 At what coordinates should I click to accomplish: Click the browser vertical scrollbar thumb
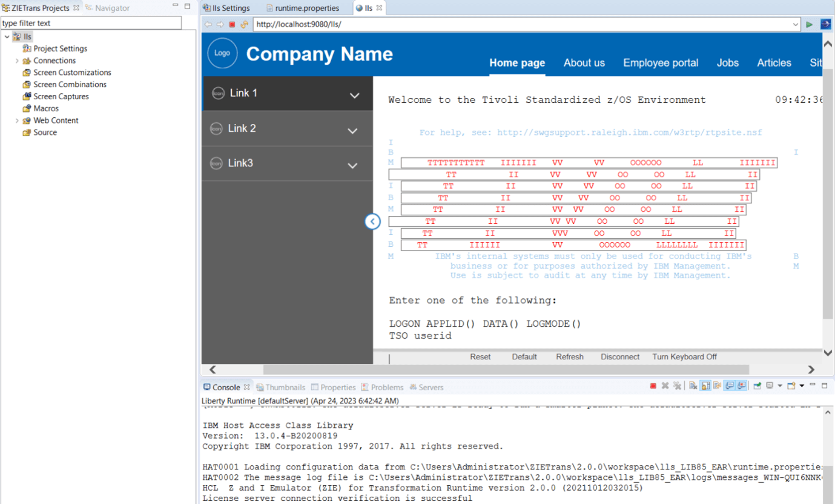[x=828, y=194]
